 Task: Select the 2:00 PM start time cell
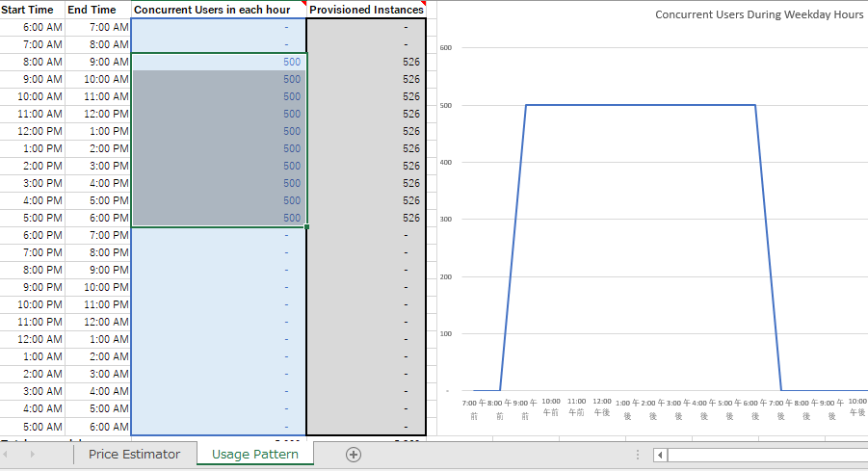tap(33, 166)
